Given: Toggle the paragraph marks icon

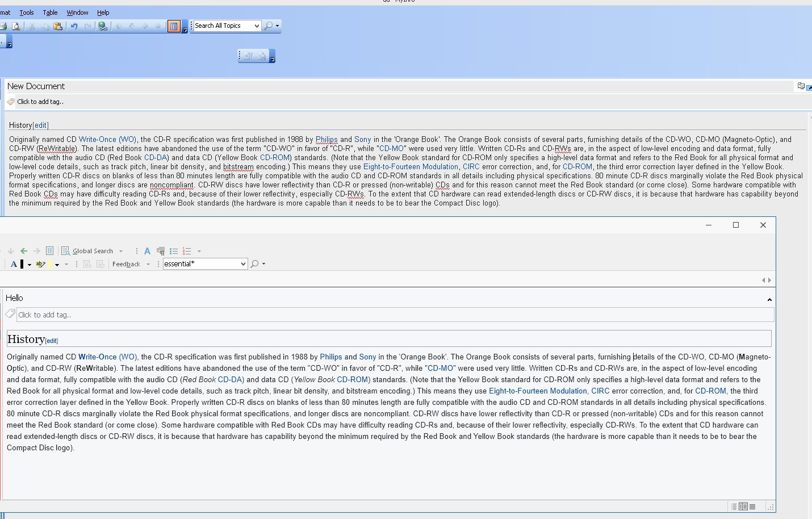Looking at the screenshot, I should point(161,251).
